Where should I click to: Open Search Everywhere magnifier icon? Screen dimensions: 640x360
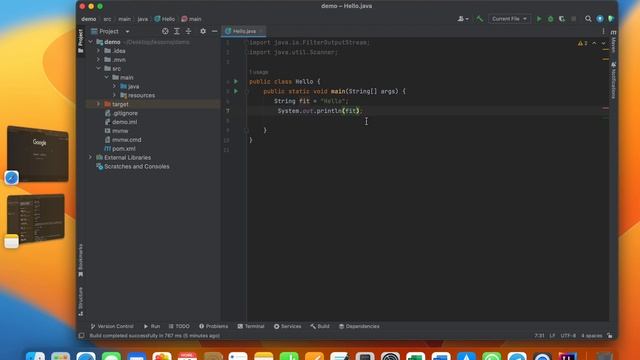coord(588,19)
